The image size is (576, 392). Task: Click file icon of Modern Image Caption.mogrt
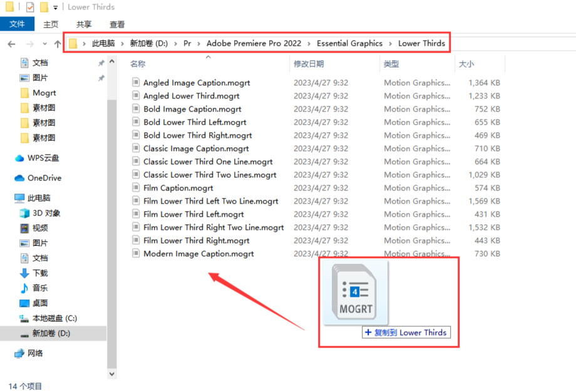136,254
